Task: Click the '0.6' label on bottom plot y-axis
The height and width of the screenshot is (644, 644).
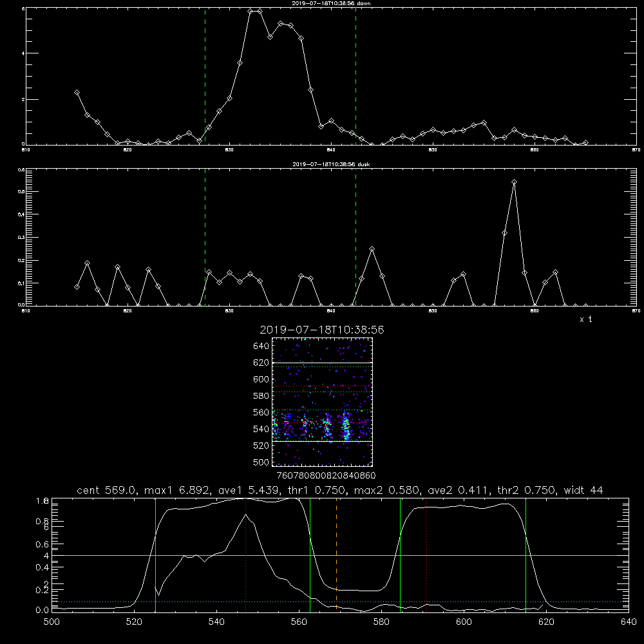Action: [x=43, y=544]
